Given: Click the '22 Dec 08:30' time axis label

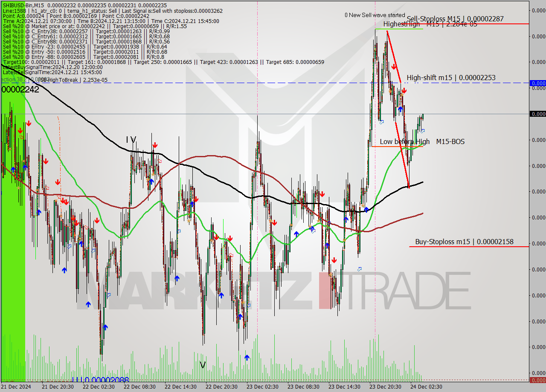Looking at the screenshot, I should (x=139, y=387).
